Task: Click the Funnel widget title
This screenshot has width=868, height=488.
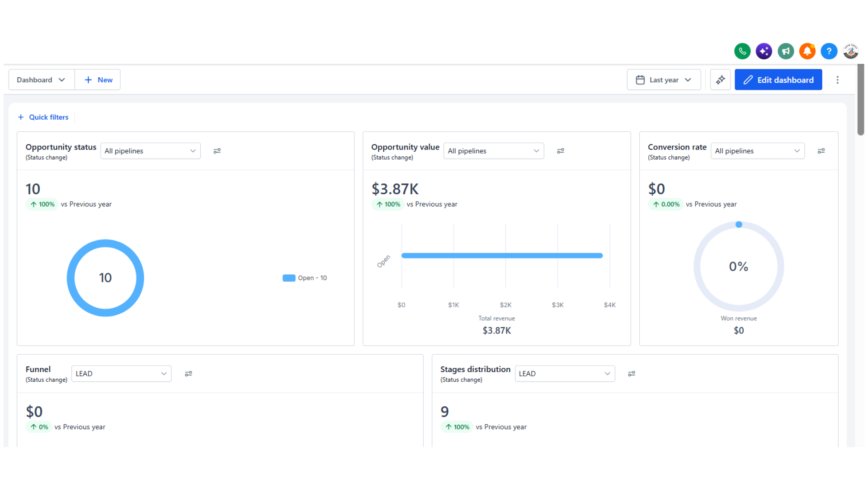Action: click(38, 369)
